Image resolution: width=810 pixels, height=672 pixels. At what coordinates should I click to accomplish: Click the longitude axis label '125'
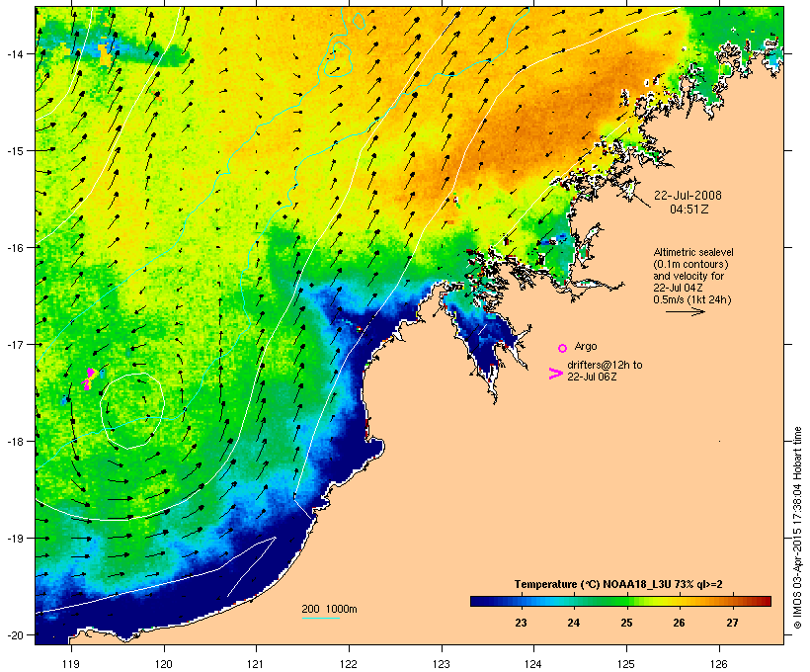coord(626,664)
